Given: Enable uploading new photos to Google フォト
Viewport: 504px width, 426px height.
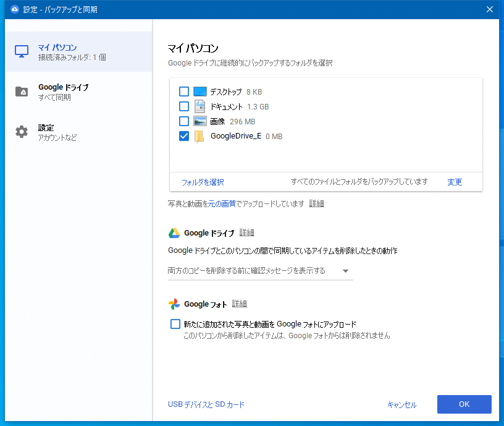Looking at the screenshot, I should (175, 323).
